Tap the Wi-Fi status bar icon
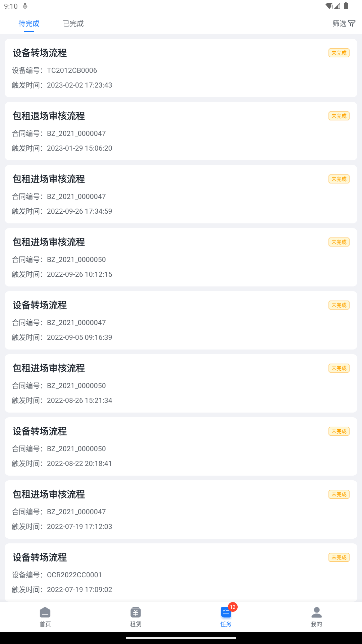 coord(329,6)
